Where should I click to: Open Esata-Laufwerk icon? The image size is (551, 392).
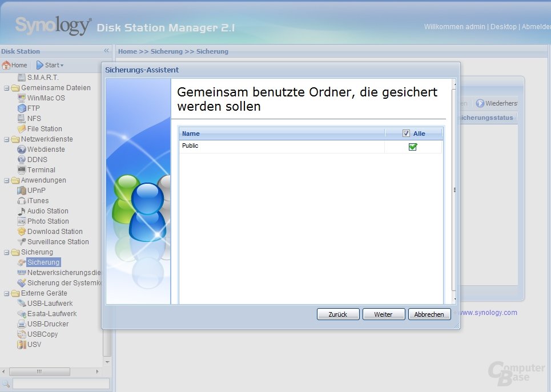[x=22, y=313]
